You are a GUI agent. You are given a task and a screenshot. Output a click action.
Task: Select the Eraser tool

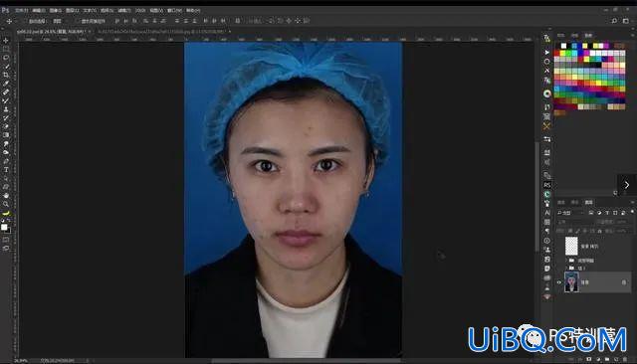[x=6, y=126]
